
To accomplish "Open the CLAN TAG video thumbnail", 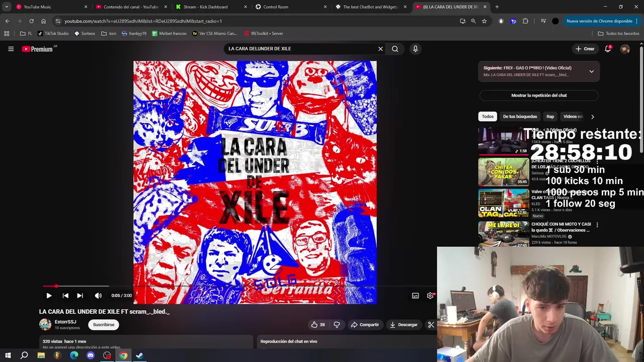I will point(504,203).
